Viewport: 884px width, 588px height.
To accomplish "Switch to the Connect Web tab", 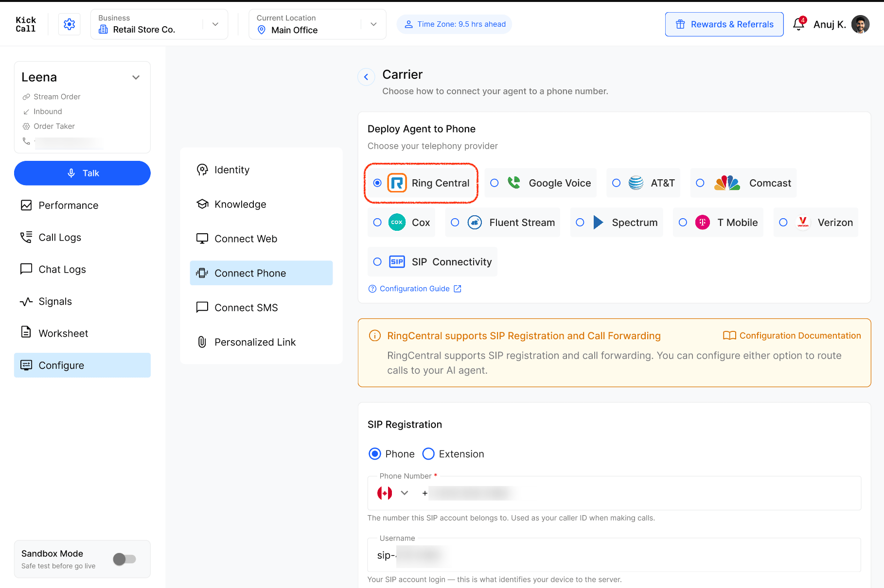I will click(x=261, y=239).
